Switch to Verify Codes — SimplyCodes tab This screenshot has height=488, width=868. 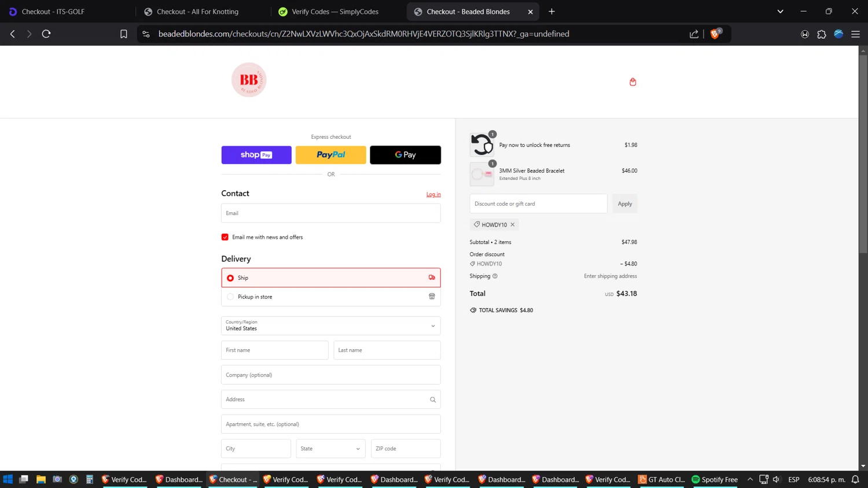337,12
